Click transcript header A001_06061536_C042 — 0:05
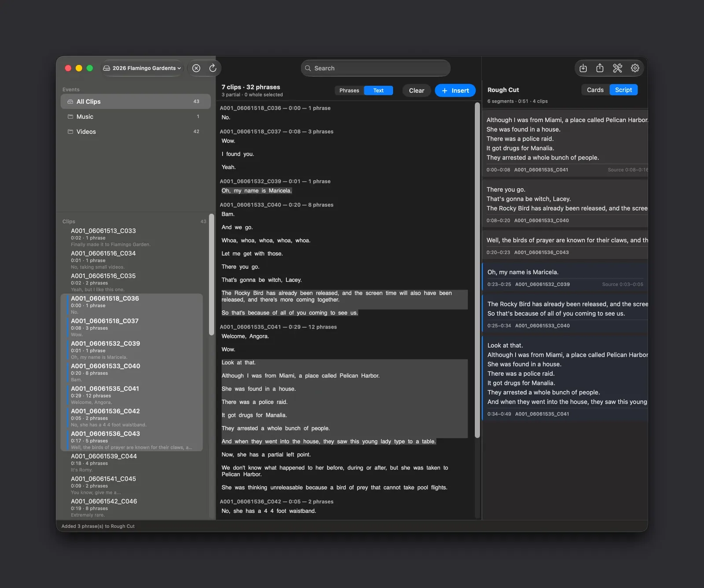Screen dimensions: 704x588 276,501
